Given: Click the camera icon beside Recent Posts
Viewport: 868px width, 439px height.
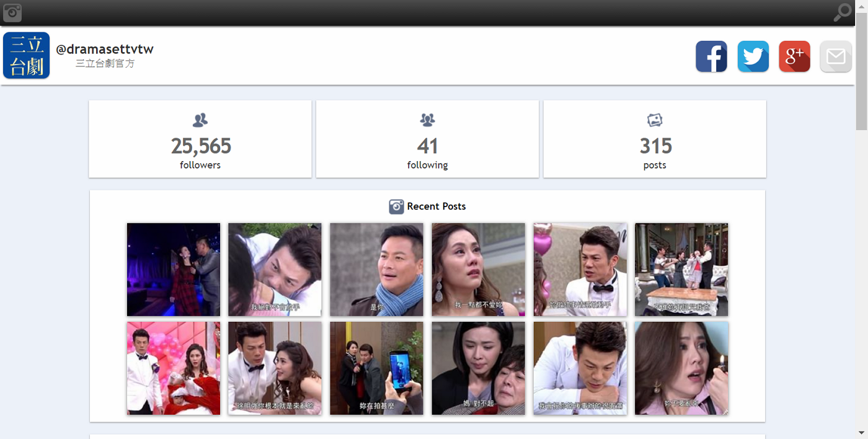Looking at the screenshot, I should click(x=396, y=206).
